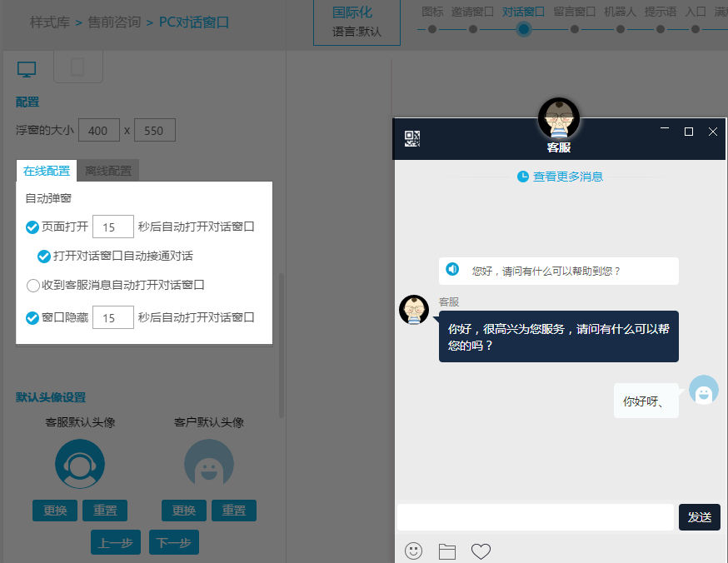The width and height of the screenshot is (728, 563).
Task: Click the clock icon beside view more messages
Action: point(523,177)
